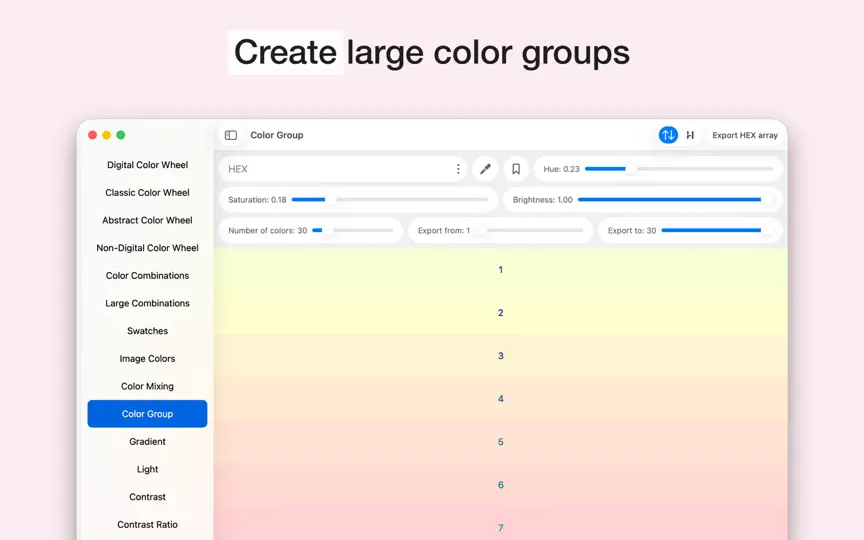Adjust the Export from slider
The width and height of the screenshot is (864, 540).
click(529, 230)
